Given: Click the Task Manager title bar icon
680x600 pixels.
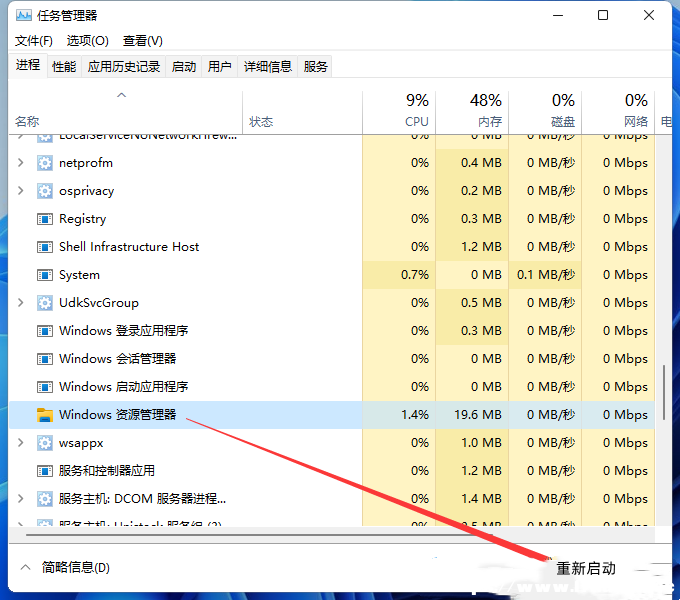Looking at the screenshot, I should coord(24,16).
